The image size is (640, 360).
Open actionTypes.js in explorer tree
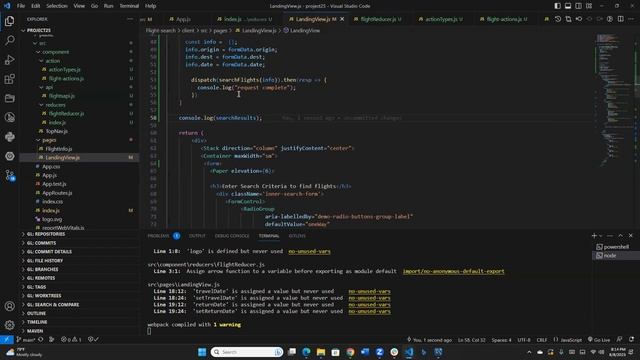(64, 70)
